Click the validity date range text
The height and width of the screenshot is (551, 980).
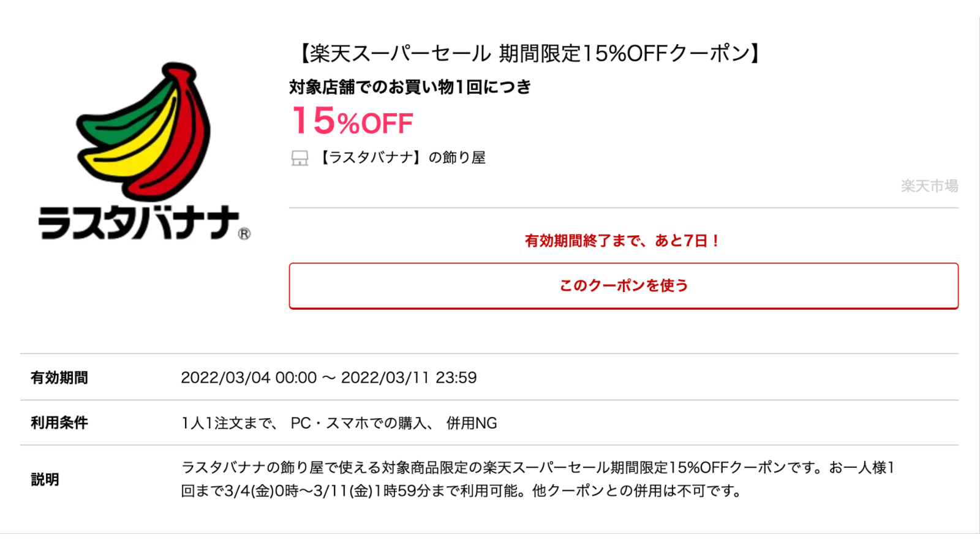[x=330, y=378]
